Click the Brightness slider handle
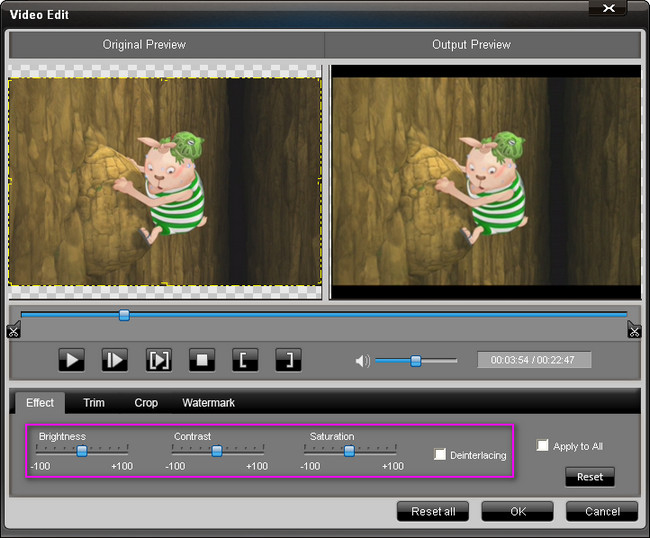This screenshot has height=538, width=650. pos(82,451)
